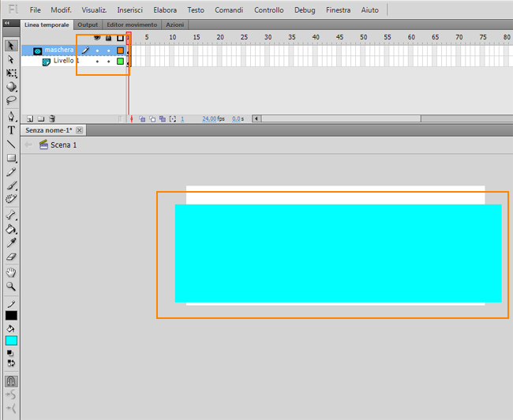Open the Inserisci menu

130,10
